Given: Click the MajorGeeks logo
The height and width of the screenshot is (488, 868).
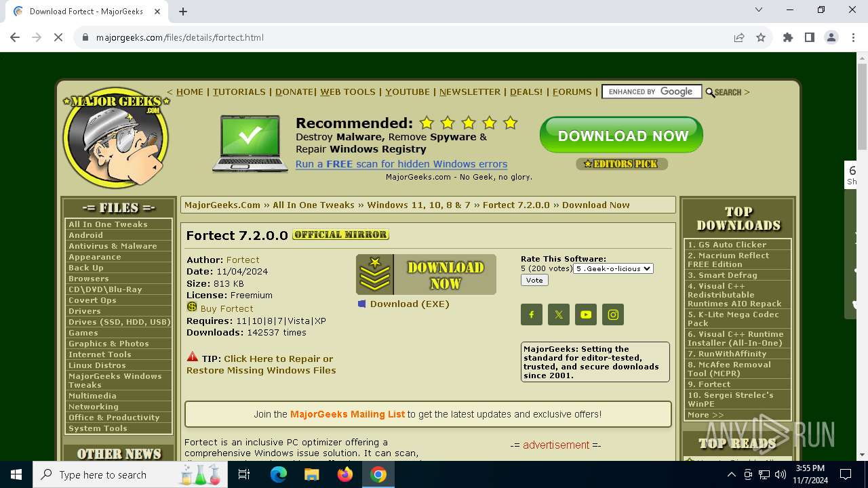Looking at the screenshot, I should [x=116, y=138].
